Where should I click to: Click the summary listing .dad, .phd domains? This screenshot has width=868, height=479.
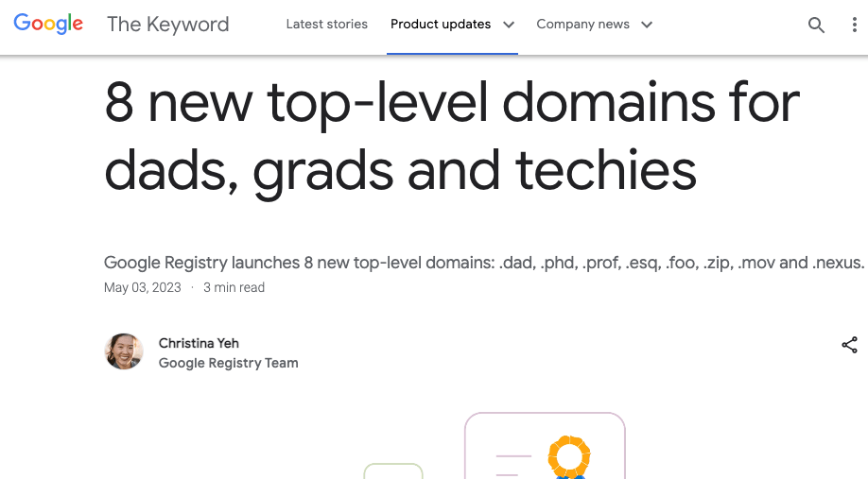point(483,263)
